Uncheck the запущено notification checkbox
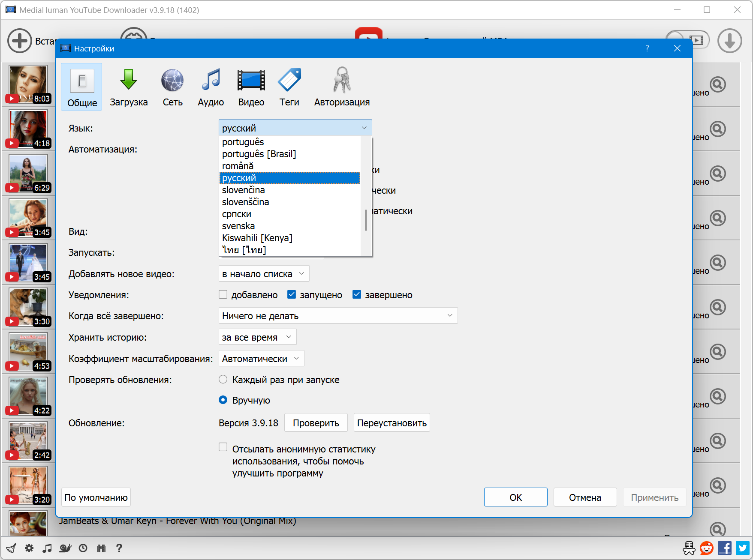Screen dimensions: 753x560 coord(292,295)
